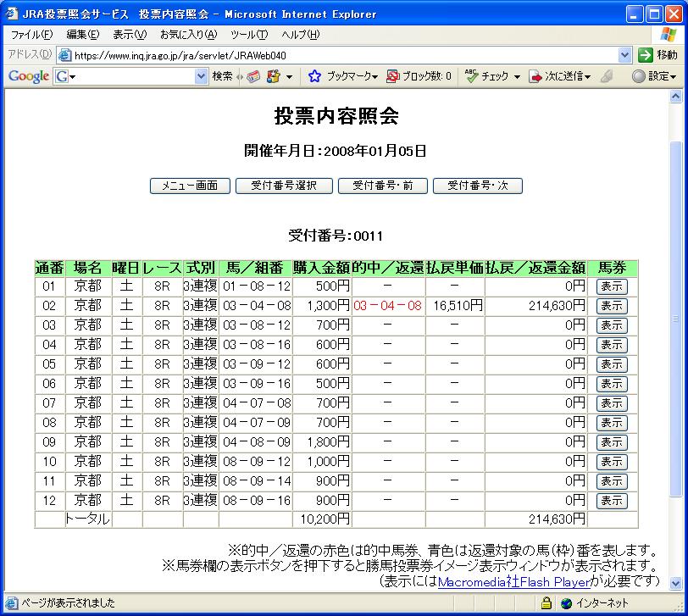Open the ツール(T) menu

(249, 35)
